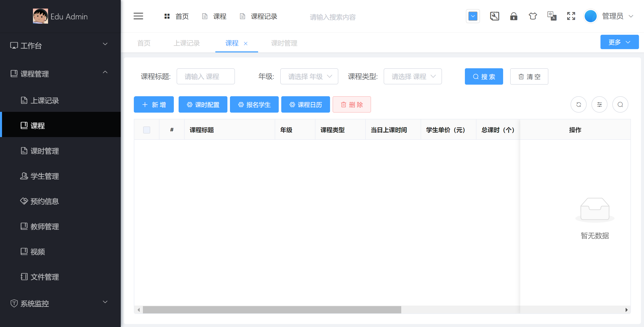
Task: Open 课时管理 in the sidebar
Action: tap(60, 151)
